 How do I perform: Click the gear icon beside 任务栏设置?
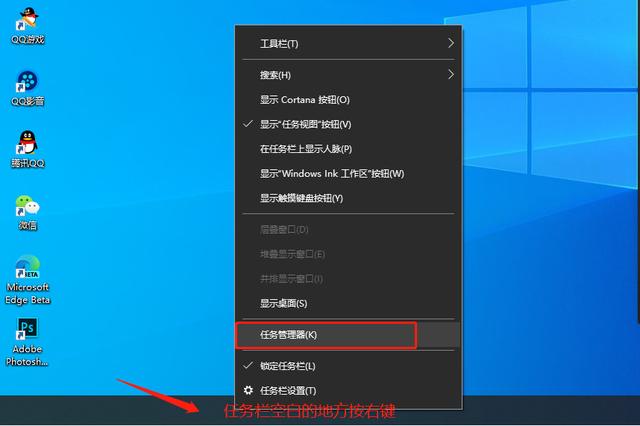[248, 390]
